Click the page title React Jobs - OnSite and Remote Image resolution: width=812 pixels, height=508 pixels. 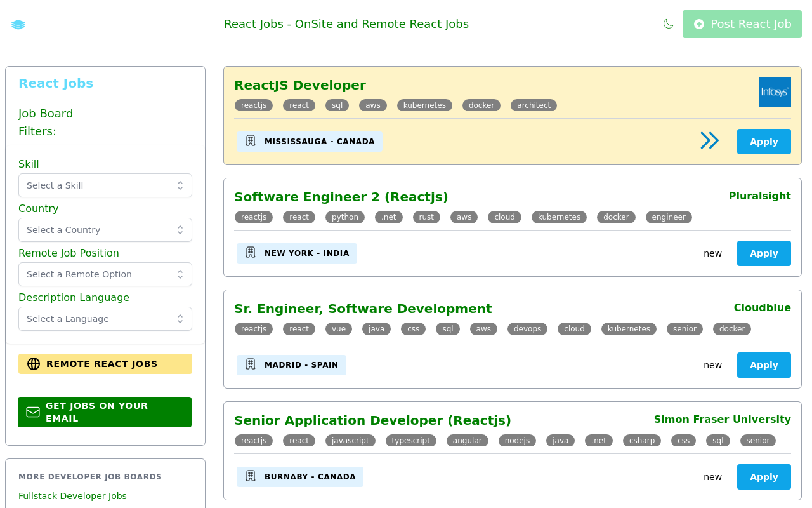[346, 24]
